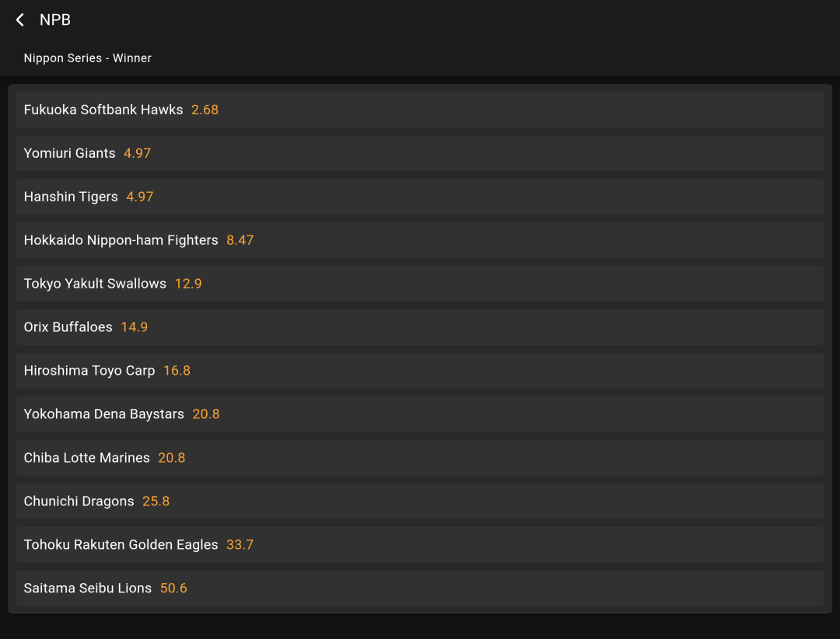840x639 pixels.
Task: Pick Hokkaido Nippon-ham Fighters to win
Action: point(419,240)
